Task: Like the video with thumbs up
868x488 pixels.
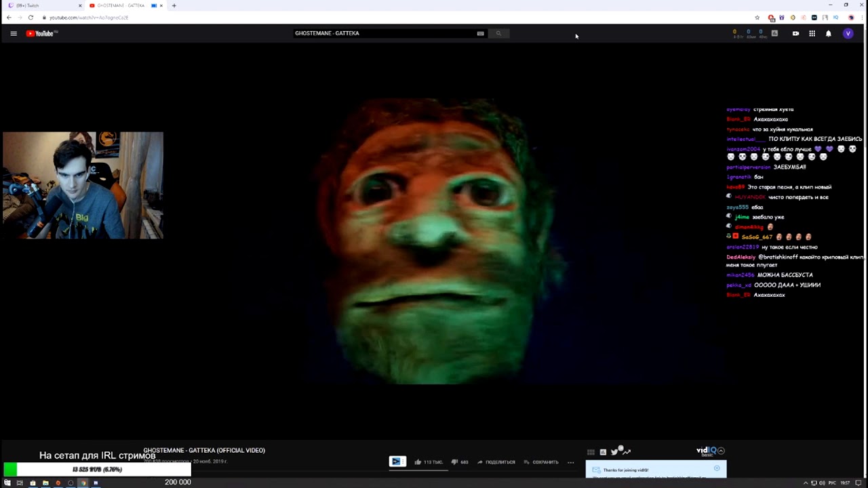Action: (x=428, y=462)
